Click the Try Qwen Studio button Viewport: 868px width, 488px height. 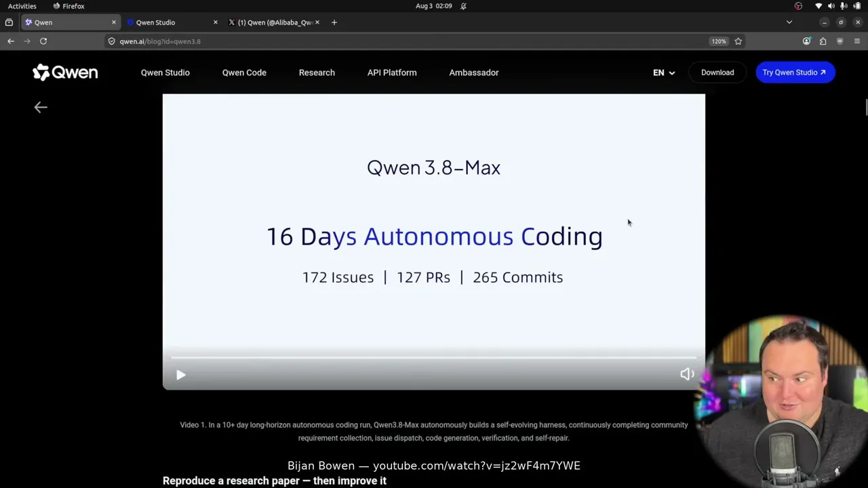[795, 73]
